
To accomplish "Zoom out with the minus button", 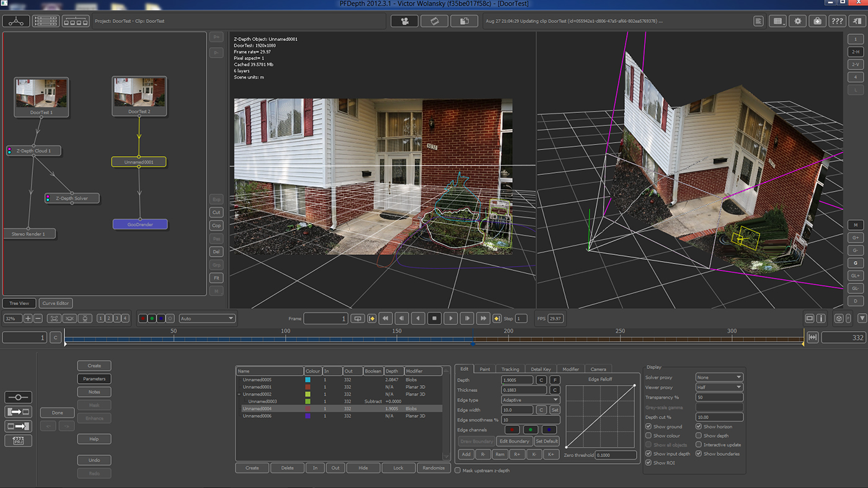I will tap(38, 318).
